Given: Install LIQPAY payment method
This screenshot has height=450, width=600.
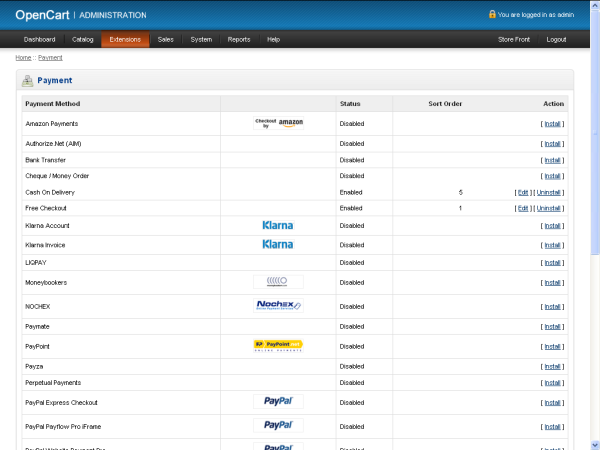Looking at the screenshot, I should 552,263.
